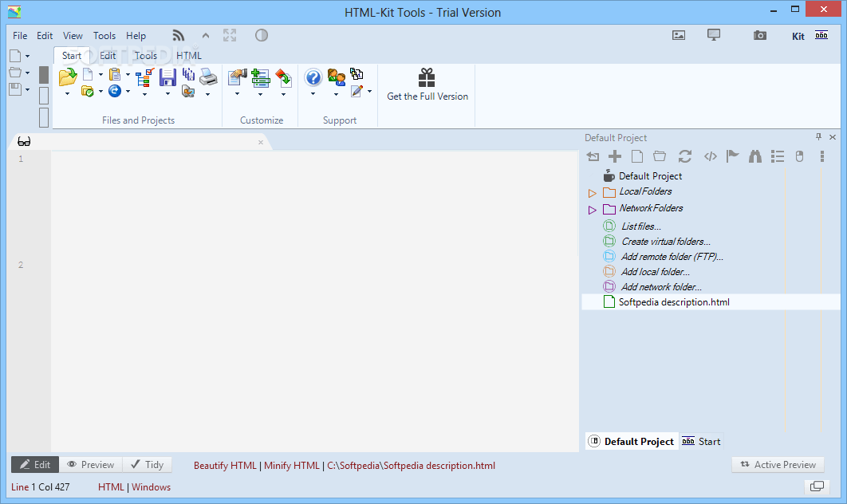Pin the Default Project panel
Image resolution: width=847 pixels, height=504 pixels.
click(818, 137)
